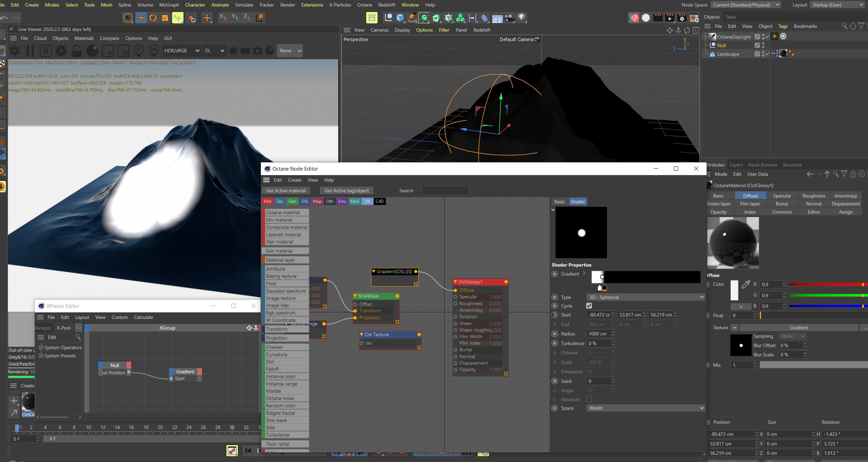The height and width of the screenshot is (462, 868).
Task: Click the Cube primitive icon
Action: pyautogui.click(x=400, y=18)
